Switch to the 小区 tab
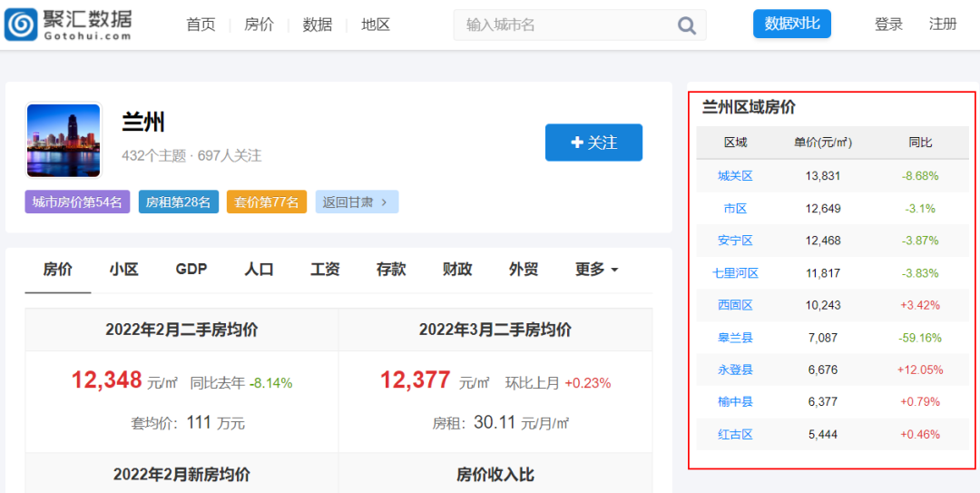This screenshot has height=493, width=980. coord(123,270)
